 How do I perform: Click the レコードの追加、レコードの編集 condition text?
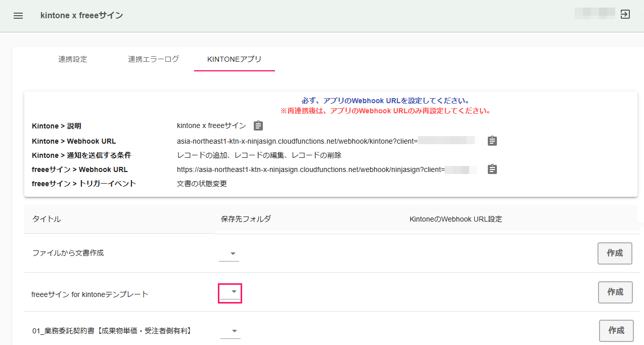click(x=259, y=155)
